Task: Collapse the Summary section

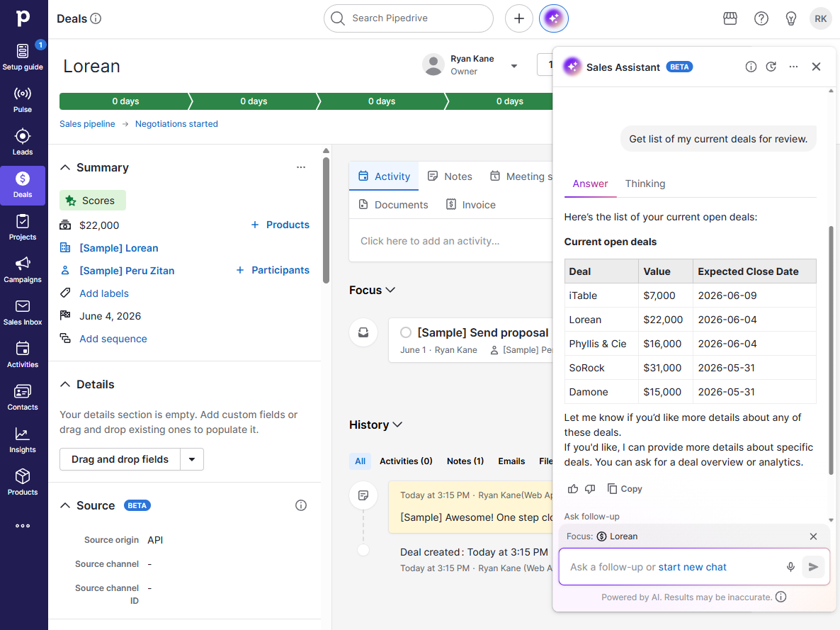Action: 65,167
